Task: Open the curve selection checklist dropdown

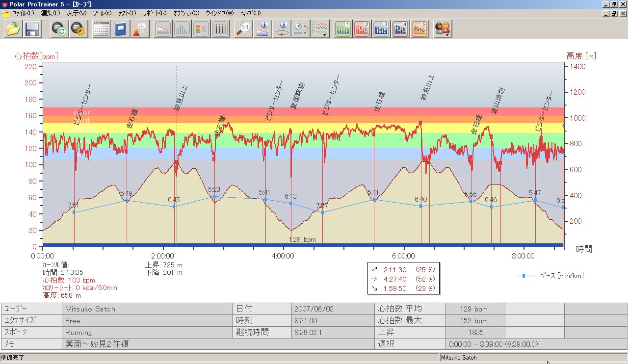Action: pyautogui.click(x=320, y=29)
